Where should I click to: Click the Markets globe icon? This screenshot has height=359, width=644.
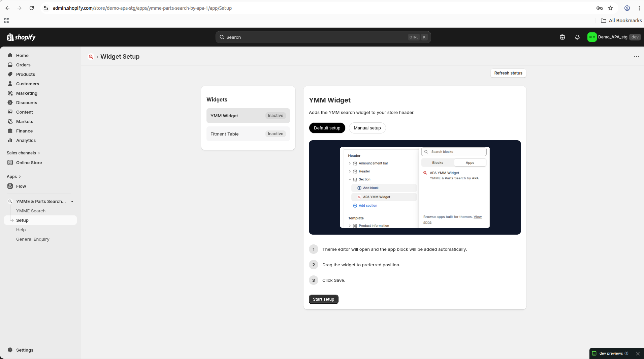coord(10,121)
